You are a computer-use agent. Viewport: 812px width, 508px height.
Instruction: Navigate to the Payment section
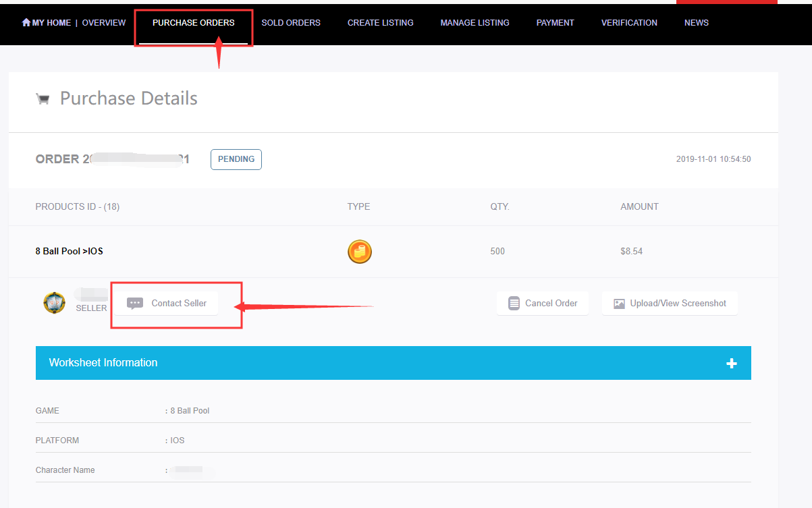point(555,23)
